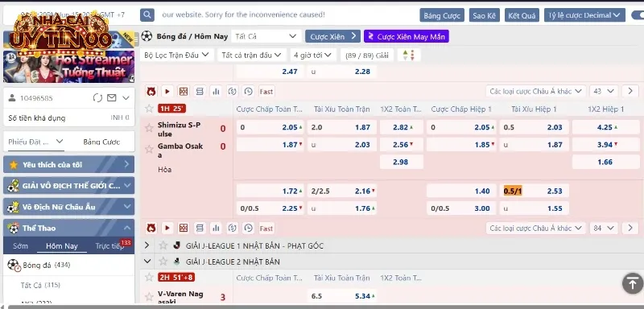This screenshot has width=644, height=309.
Task: Open the Bộ Lọc Trận Đấu filter dropdown
Action: coord(176,55)
